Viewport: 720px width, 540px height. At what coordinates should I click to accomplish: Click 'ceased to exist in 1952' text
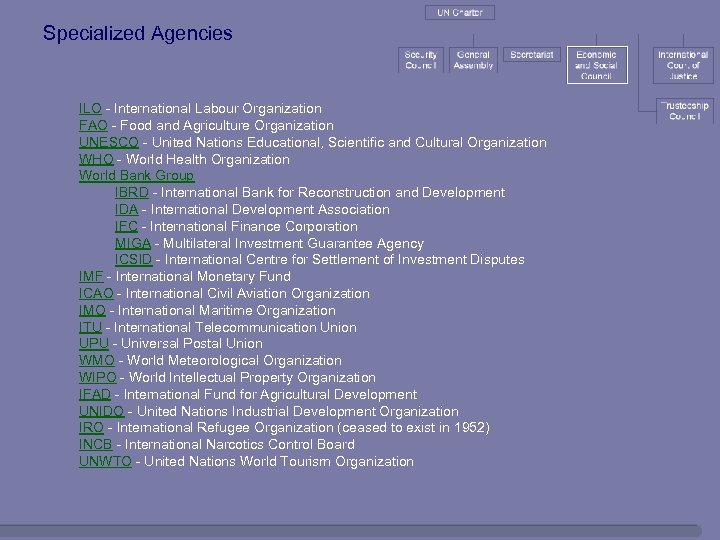pyautogui.click(x=414, y=428)
